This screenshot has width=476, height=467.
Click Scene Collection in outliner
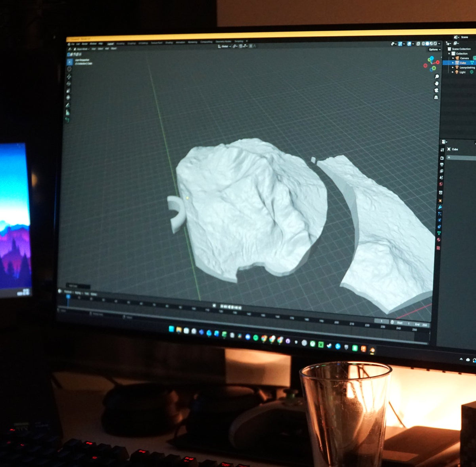tap(461, 49)
